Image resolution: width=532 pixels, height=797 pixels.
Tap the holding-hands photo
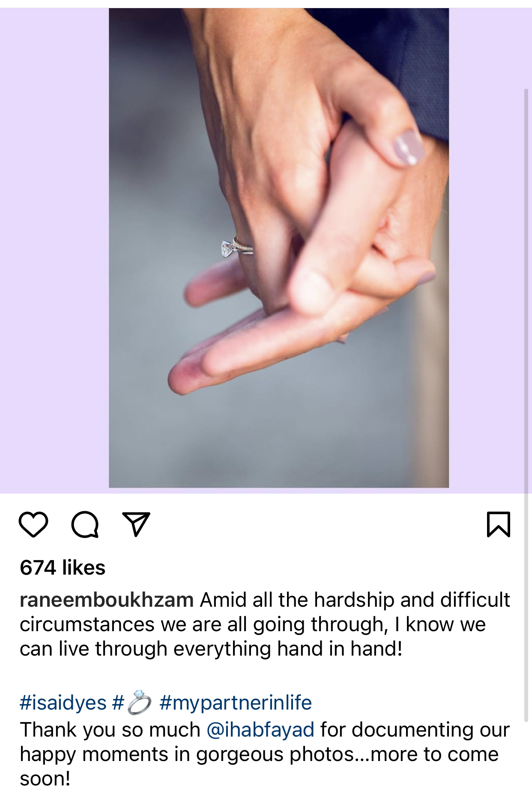click(x=279, y=248)
